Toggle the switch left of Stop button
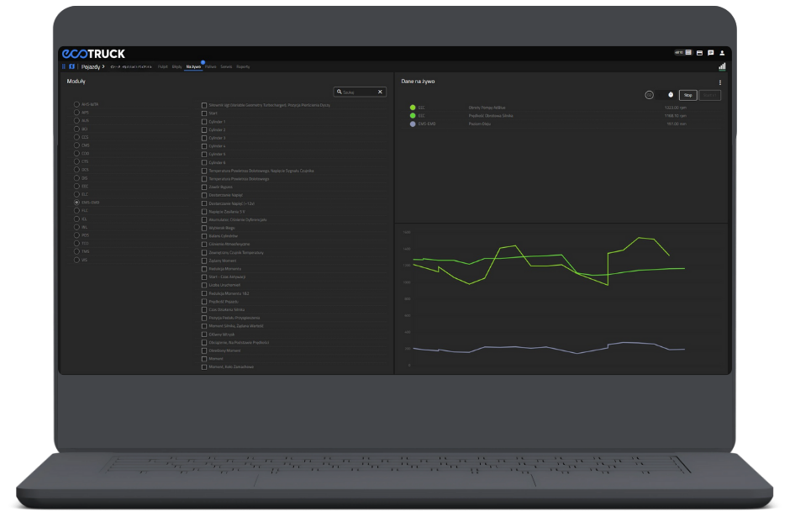This screenshot has width=790, height=532. click(x=667, y=95)
